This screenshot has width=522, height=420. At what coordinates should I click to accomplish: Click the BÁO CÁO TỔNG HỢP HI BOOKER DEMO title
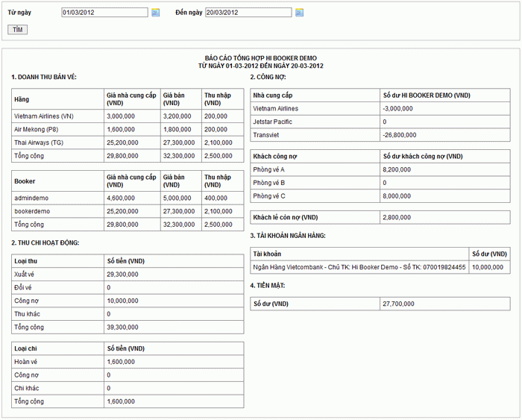(261, 58)
